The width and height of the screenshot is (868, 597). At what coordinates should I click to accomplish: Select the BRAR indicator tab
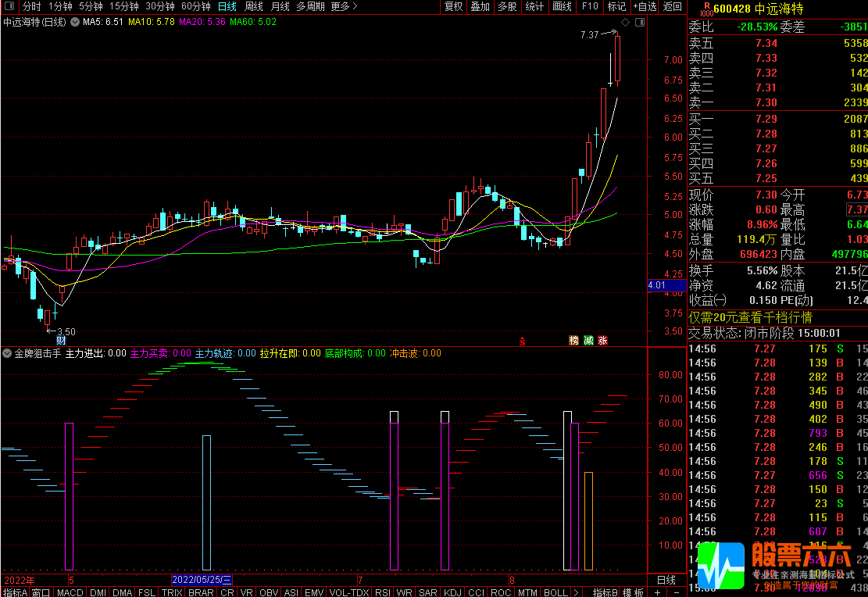[201, 592]
